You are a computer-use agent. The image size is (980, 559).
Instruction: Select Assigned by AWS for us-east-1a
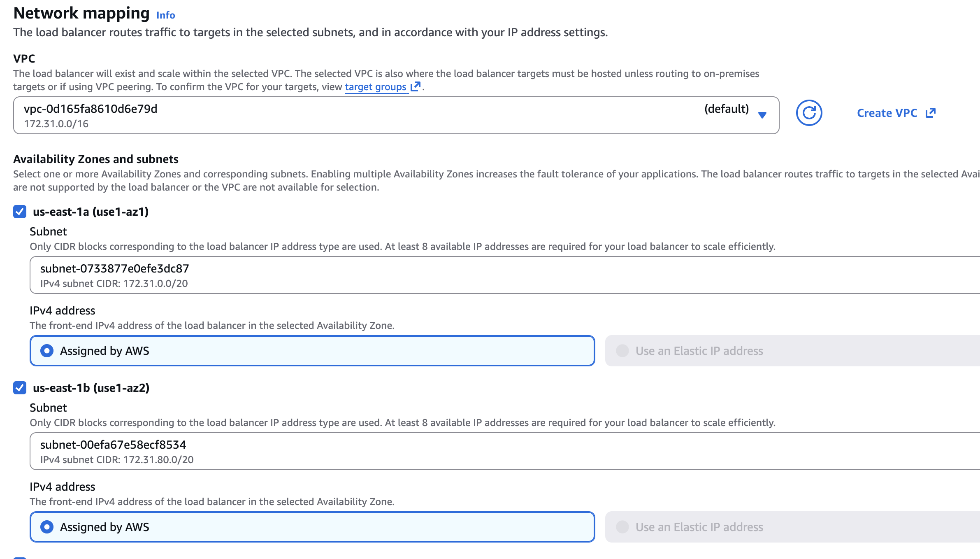(x=47, y=351)
